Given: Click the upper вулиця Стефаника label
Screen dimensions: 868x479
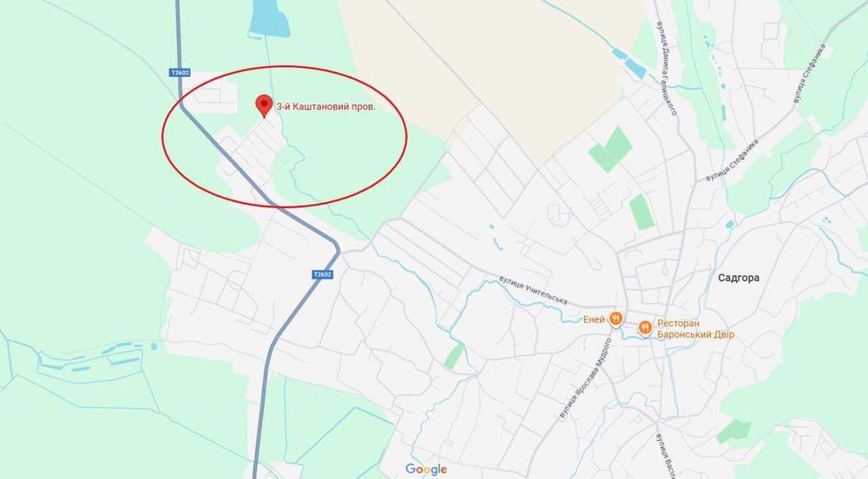Looking at the screenshot, I should click(x=809, y=73).
